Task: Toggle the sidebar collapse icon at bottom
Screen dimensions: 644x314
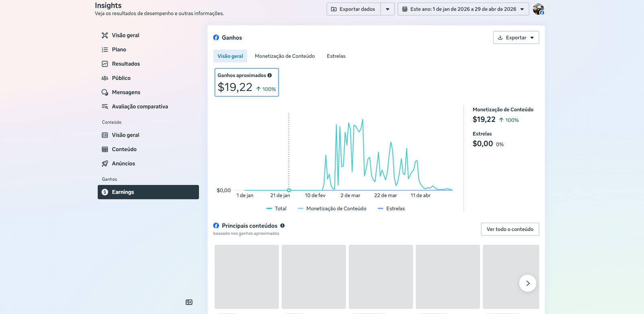Action: 189,302
